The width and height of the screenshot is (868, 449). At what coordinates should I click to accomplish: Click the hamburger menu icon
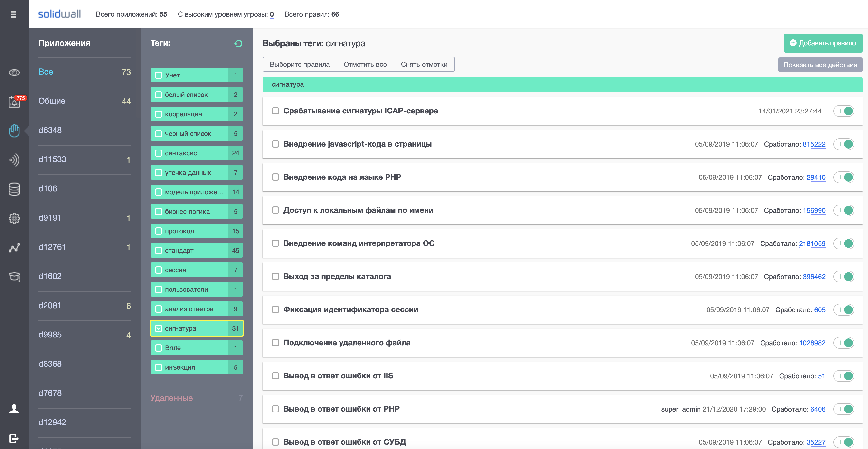13,14
